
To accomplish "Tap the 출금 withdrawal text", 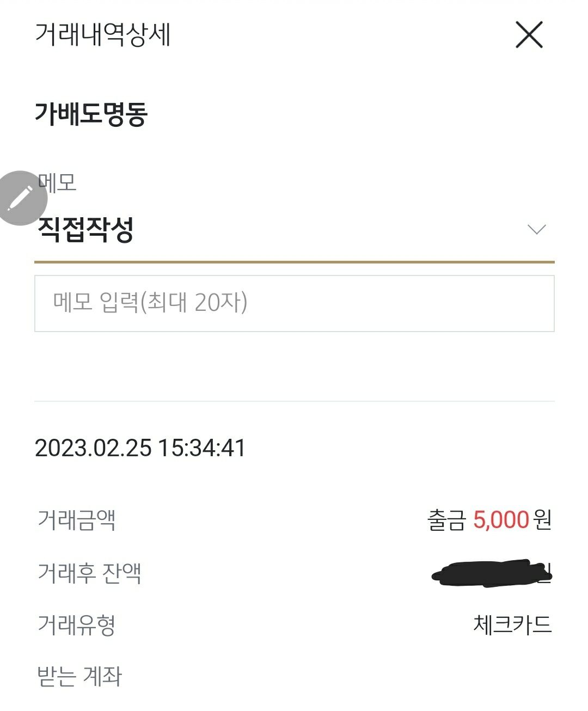I will click(446, 520).
